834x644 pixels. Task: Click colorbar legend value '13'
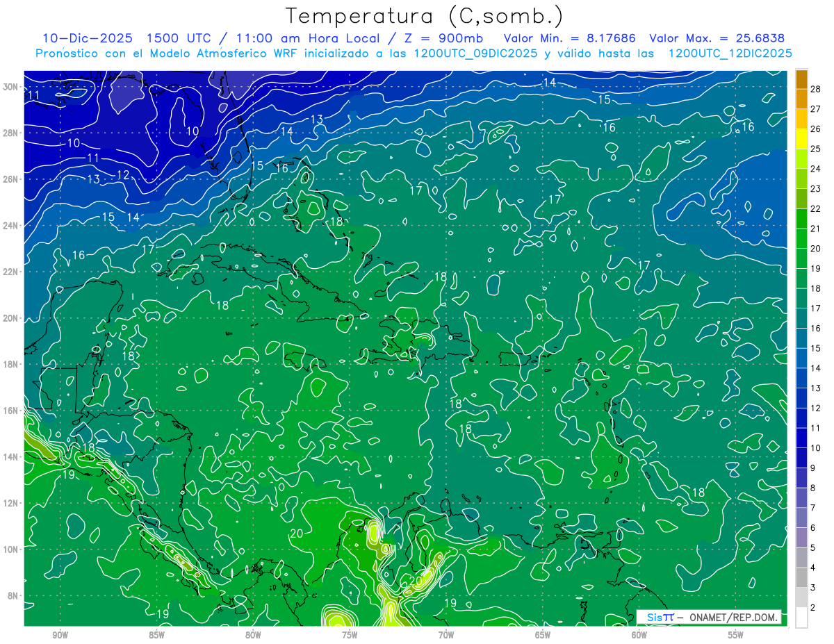pos(815,388)
